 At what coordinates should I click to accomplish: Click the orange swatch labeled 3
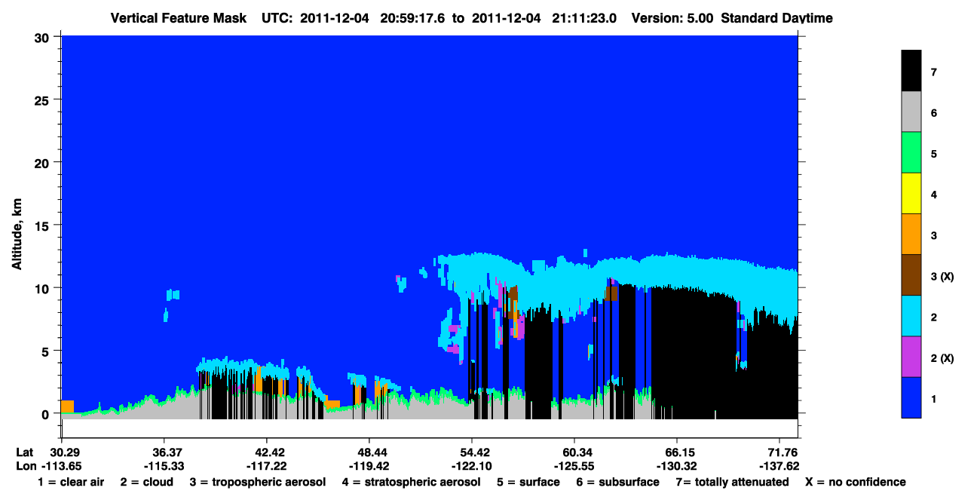911,235
